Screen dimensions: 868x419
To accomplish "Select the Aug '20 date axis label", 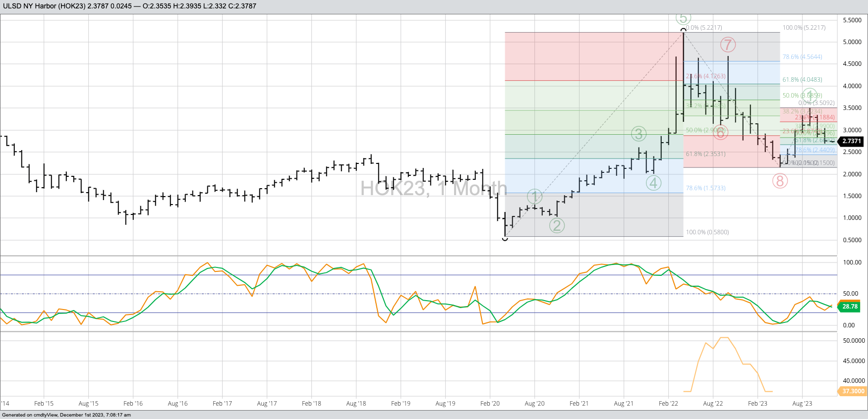I will (x=534, y=404).
